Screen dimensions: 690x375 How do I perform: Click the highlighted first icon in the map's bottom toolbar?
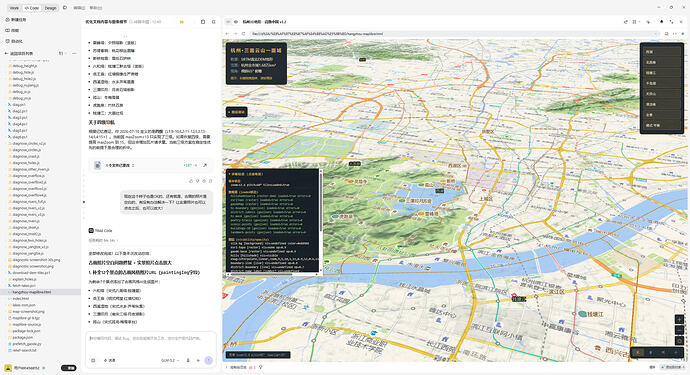[x=638, y=353]
